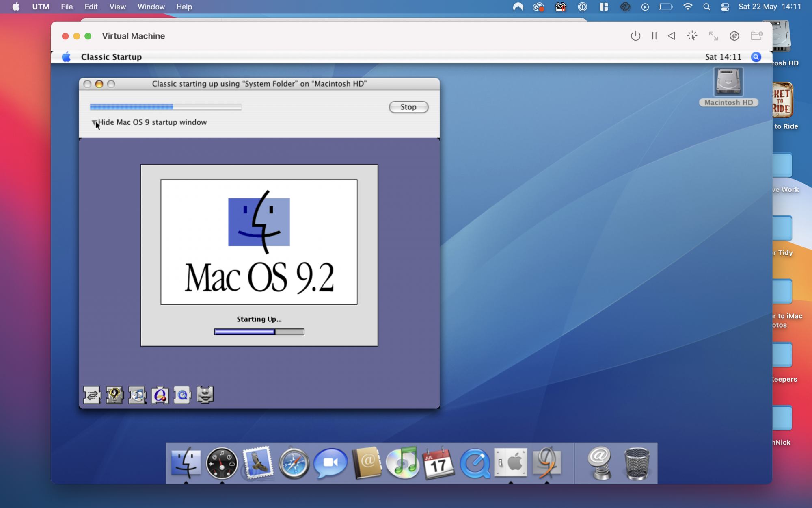
Task: Toggle the virtual machine pause state
Action: (655, 36)
